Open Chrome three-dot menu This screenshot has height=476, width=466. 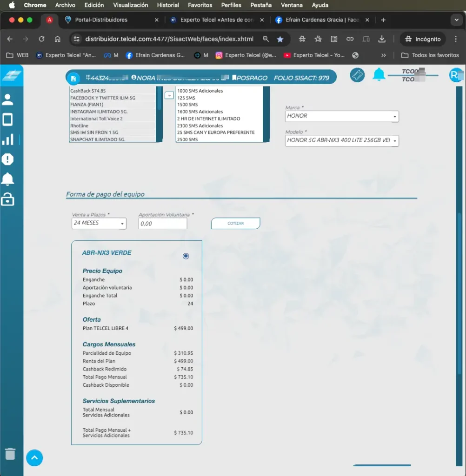456,39
